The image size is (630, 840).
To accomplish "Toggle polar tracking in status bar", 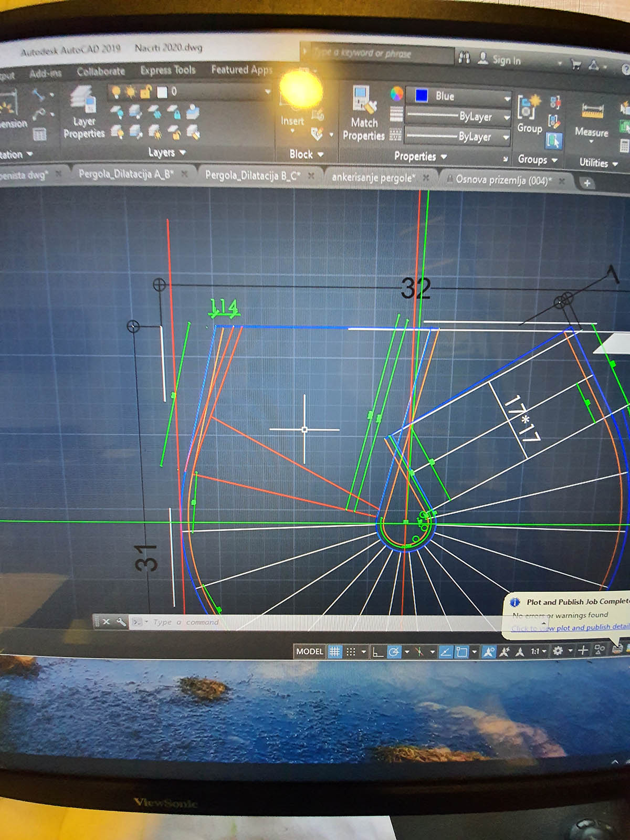I will [394, 652].
